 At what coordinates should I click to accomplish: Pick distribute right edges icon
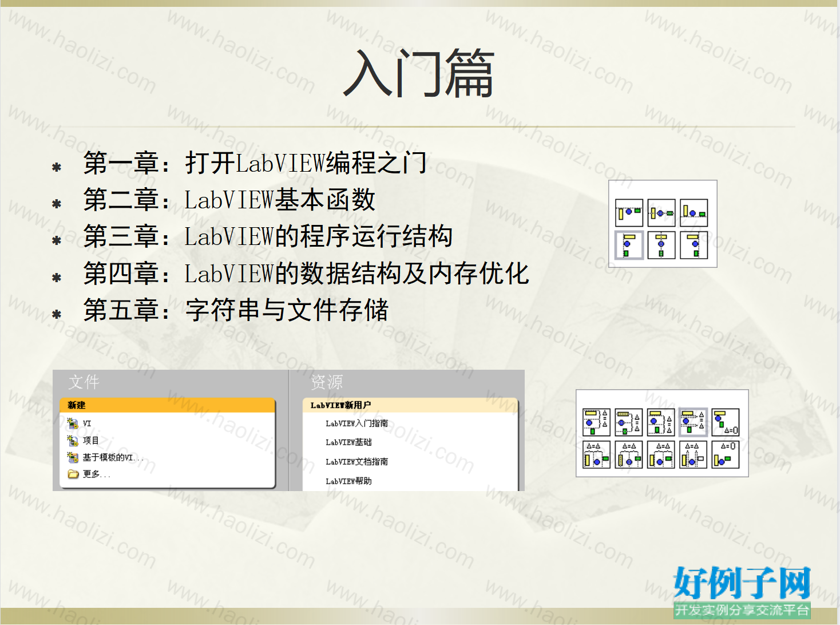pyautogui.click(x=661, y=454)
